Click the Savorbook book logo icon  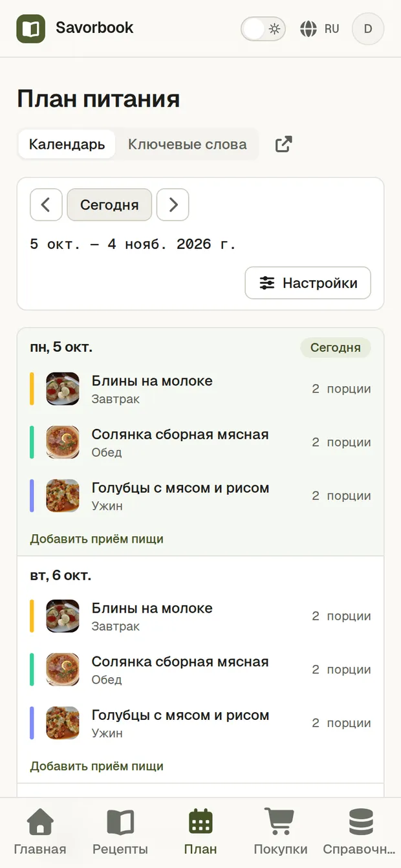click(31, 28)
